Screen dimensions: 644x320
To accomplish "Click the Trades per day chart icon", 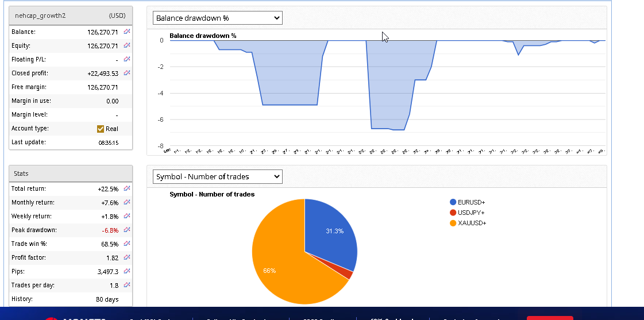I will 127,285.
